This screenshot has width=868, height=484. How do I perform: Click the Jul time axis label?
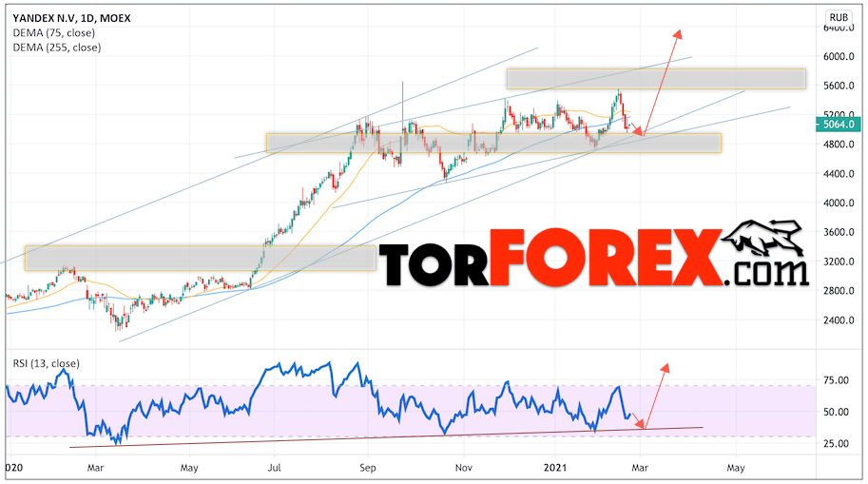click(x=275, y=468)
